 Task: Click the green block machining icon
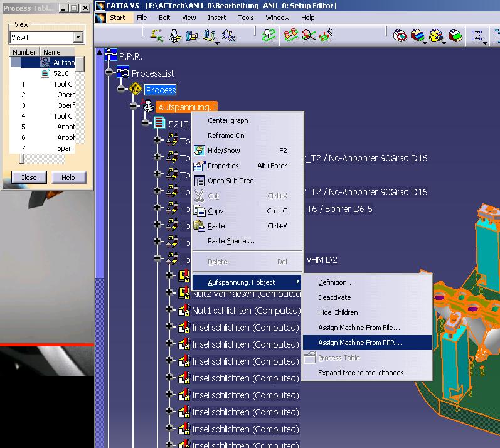[x=455, y=35]
